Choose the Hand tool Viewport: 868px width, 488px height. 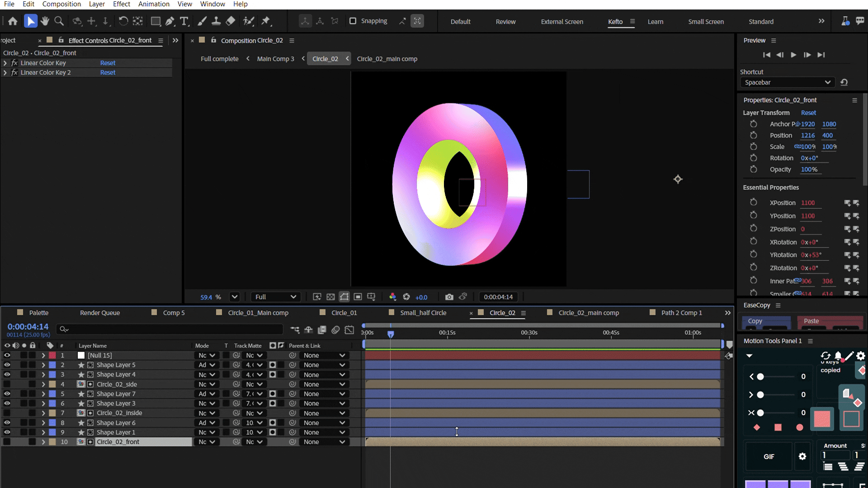tap(44, 21)
